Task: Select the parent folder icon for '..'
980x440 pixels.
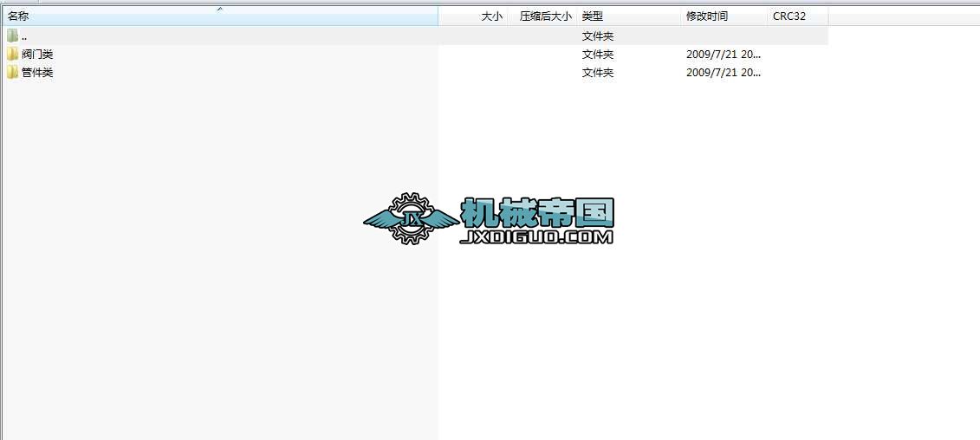Action: tap(12, 36)
